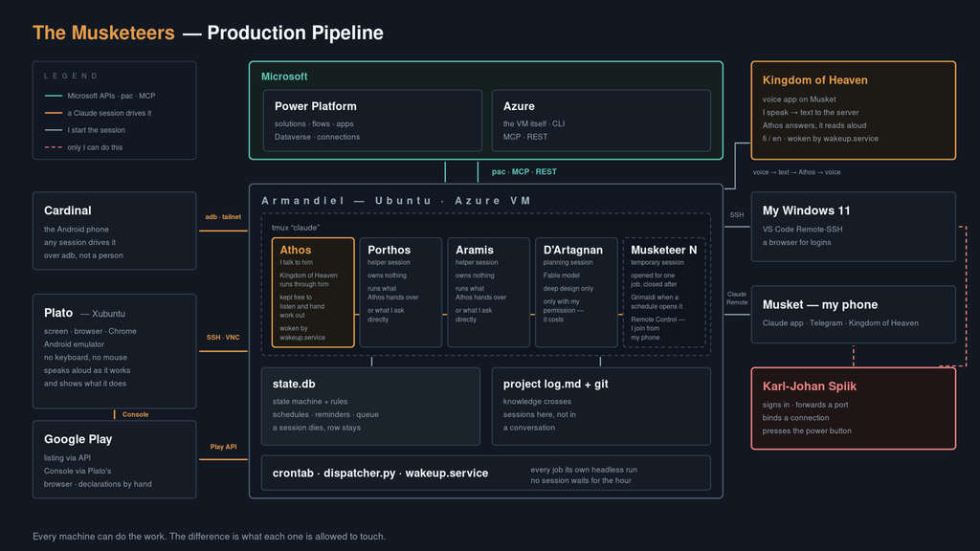Click "I talk to him" under Athos

click(x=297, y=262)
